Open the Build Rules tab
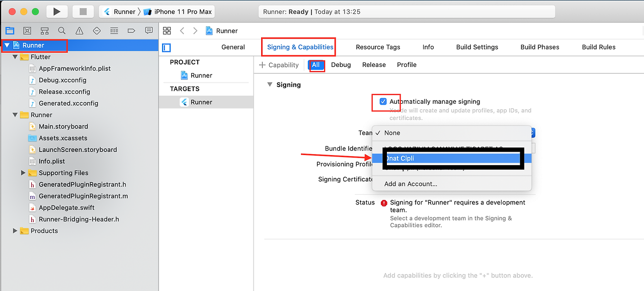644x291 pixels. pos(599,47)
